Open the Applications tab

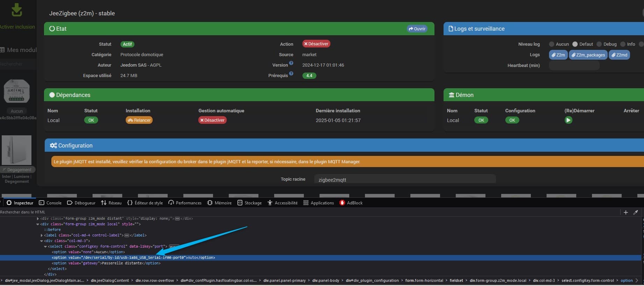coord(319,203)
